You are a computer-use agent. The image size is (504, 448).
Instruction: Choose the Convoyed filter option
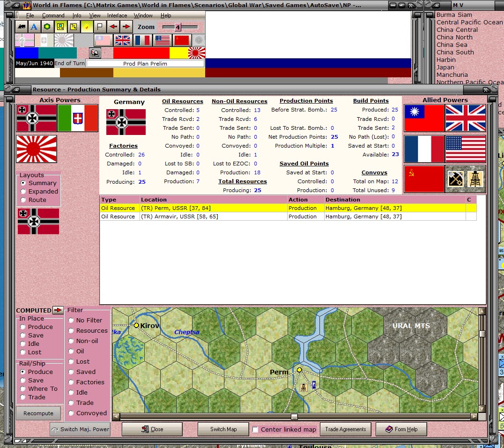(x=88, y=413)
